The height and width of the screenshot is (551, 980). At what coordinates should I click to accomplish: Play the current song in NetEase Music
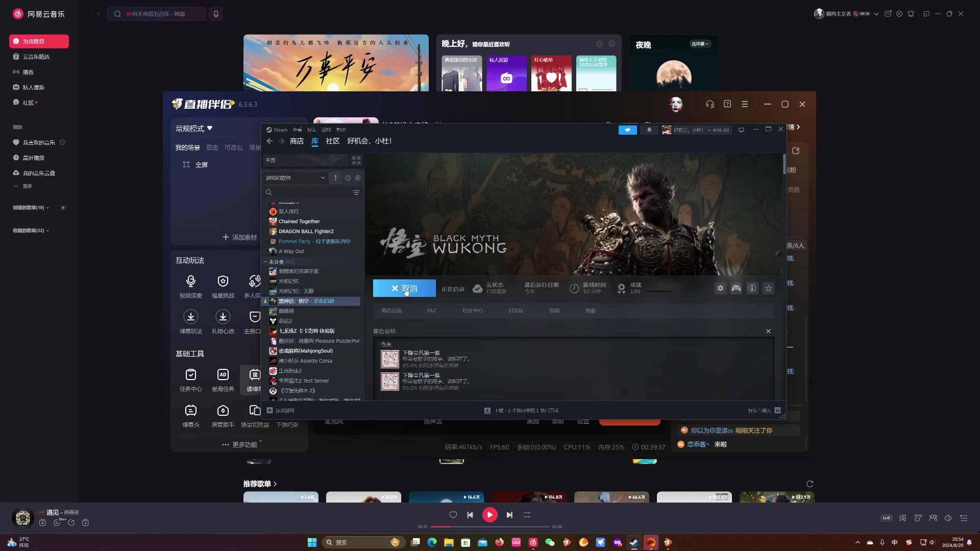(x=490, y=515)
